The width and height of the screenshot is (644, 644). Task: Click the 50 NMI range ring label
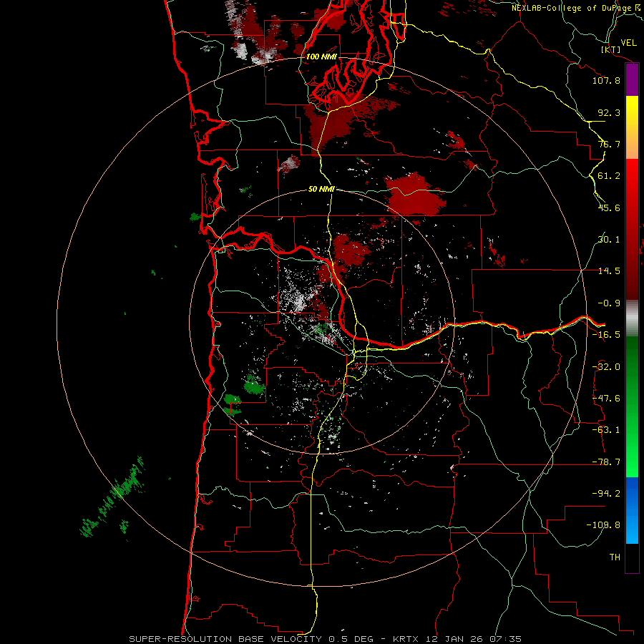pos(321,189)
